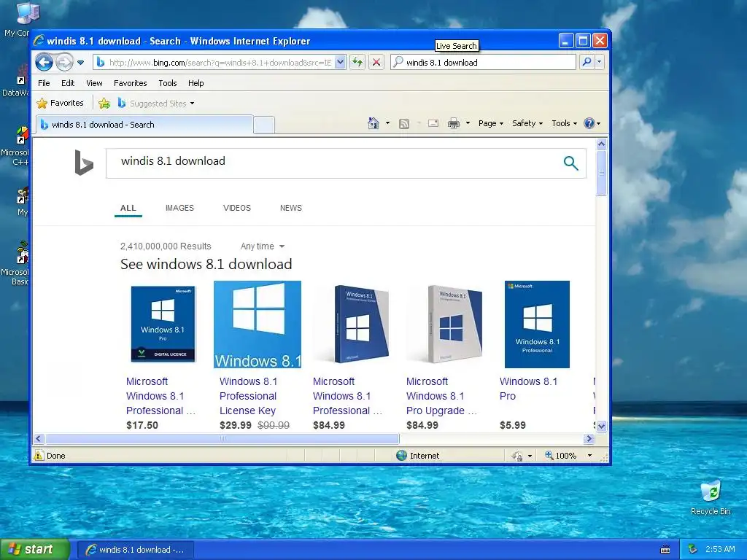Select the ALL results tab
This screenshot has width=747, height=560.
(x=128, y=208)
